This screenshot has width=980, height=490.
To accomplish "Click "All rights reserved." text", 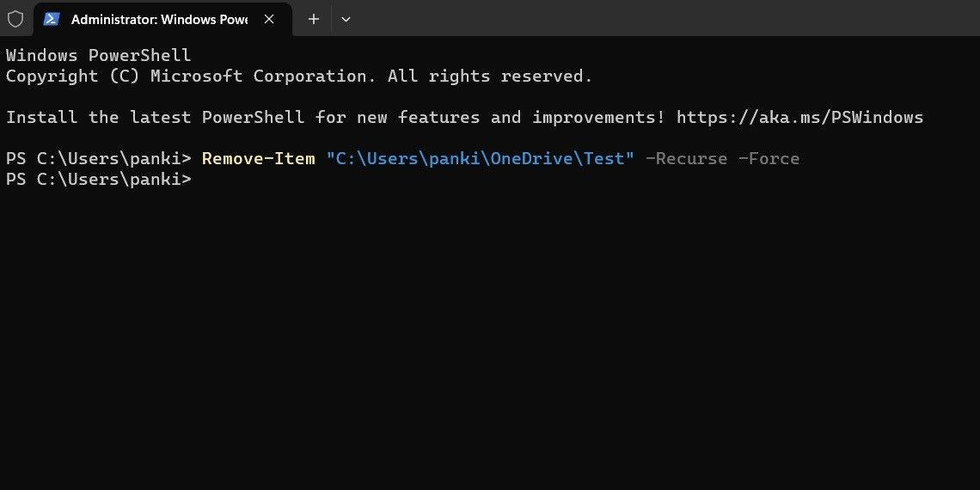I will click(x=490, y=76).
